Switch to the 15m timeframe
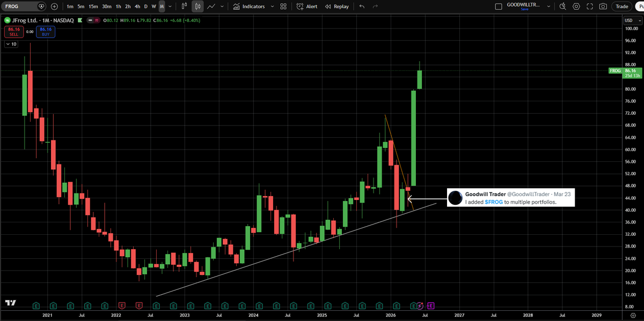Screen dimensions: 644x321 point(93,6)
